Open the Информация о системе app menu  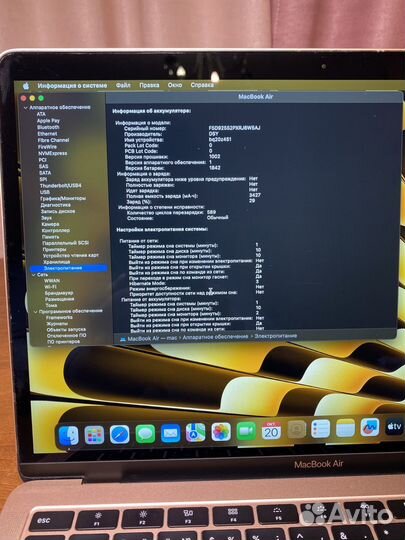point(72,85)
